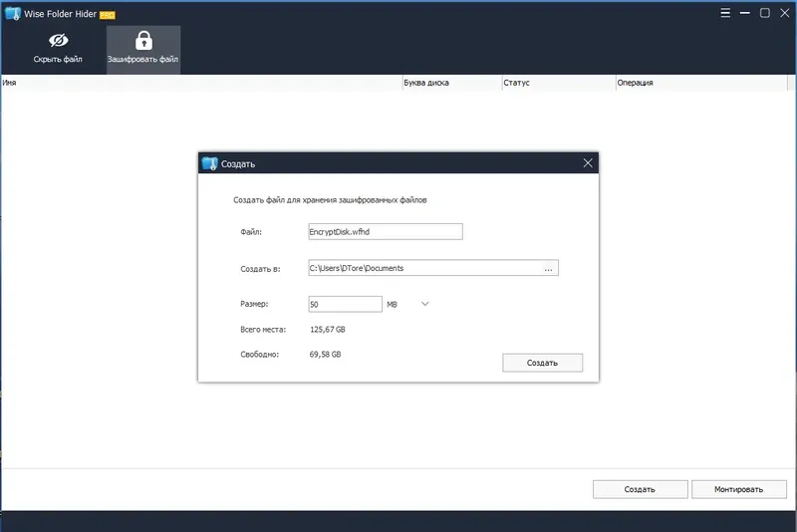Click the dialog description text about encrypted files
Image resolution: width=797 pixels, height=532 pixels.
(330, 199)
